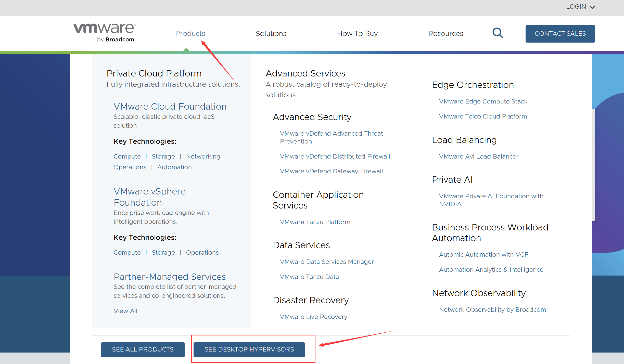
Task: Click SEE DESKTOP HYPERVISORS button
Action: pos(249,349)
